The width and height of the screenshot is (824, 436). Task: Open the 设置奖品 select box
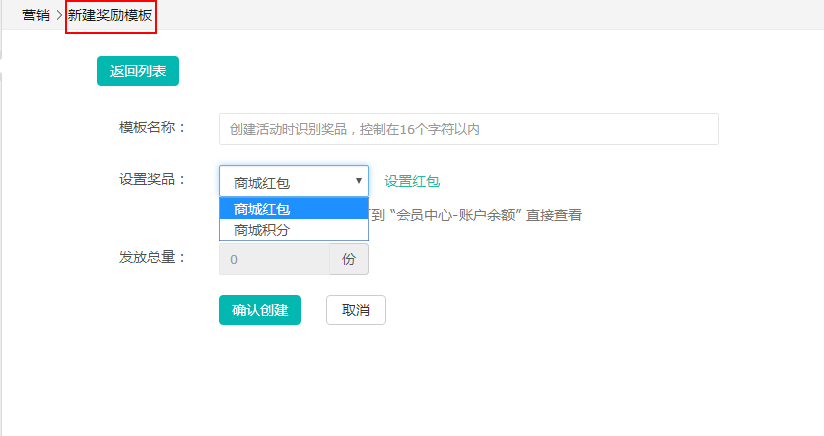pos(293,181)
